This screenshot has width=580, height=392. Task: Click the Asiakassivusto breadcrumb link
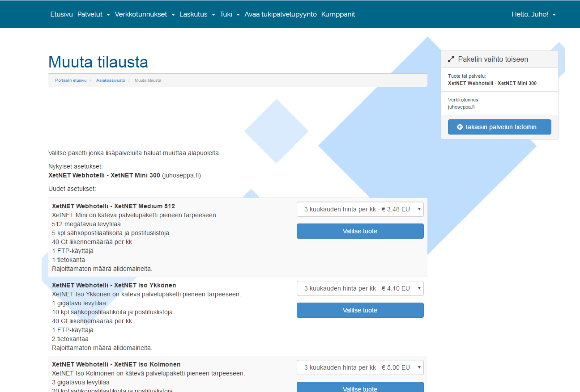(x=111, y=80)
